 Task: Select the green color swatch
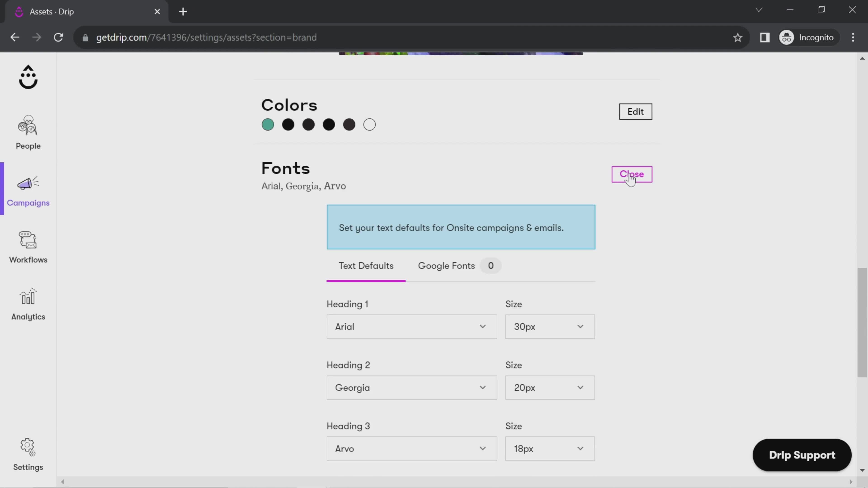268,124
